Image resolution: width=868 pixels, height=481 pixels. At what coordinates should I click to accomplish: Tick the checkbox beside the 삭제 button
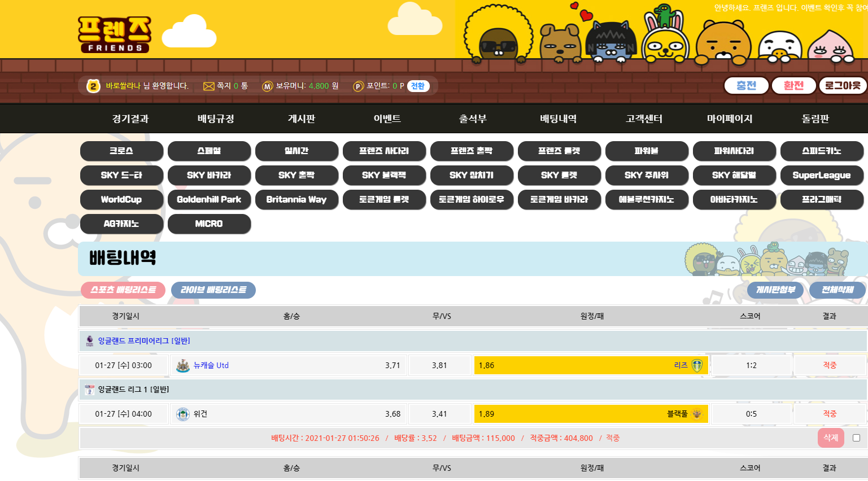856,438
